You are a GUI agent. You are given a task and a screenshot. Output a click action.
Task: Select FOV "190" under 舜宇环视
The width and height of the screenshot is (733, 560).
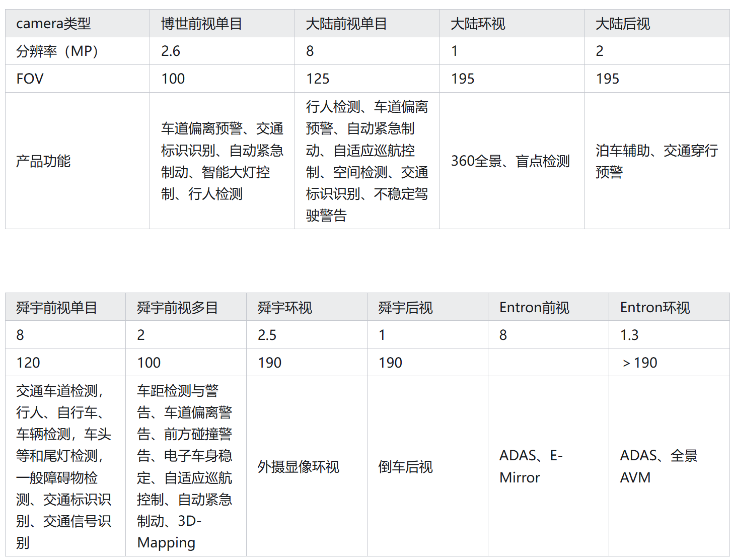(307, 363)
